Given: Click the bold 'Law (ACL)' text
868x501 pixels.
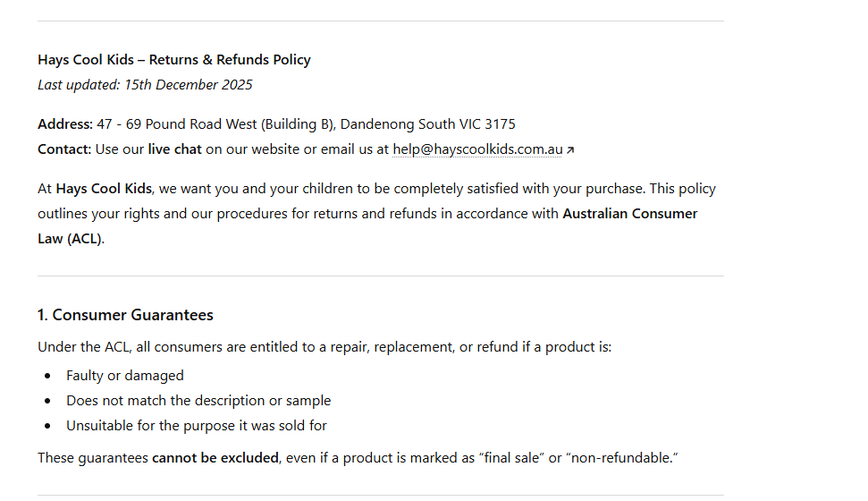Looking at the screenshot, I should tap(70, 239).
